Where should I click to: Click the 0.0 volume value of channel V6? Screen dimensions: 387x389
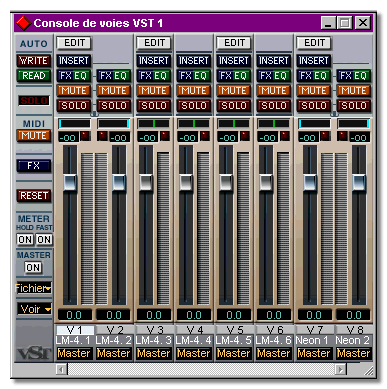tap(274, 315)
